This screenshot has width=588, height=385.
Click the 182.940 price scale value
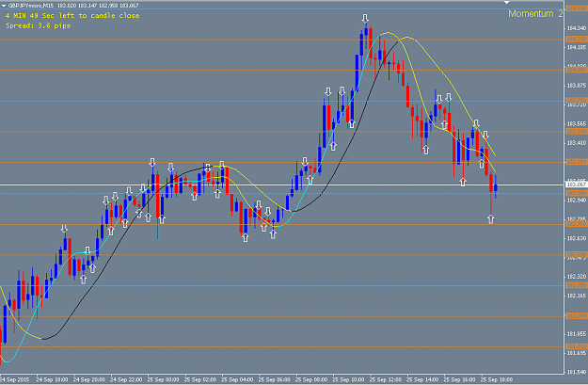(577, 201)
